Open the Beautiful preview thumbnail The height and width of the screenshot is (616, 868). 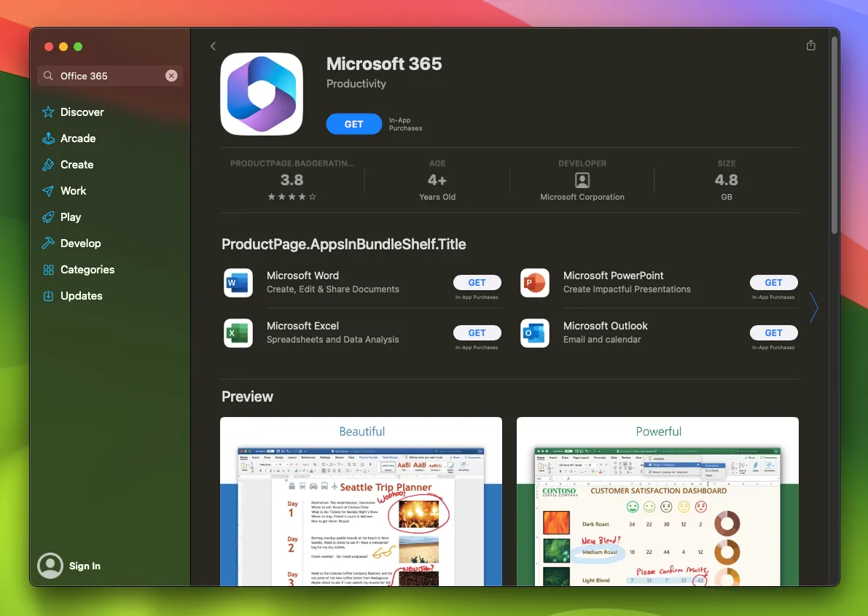coord(361,502)
